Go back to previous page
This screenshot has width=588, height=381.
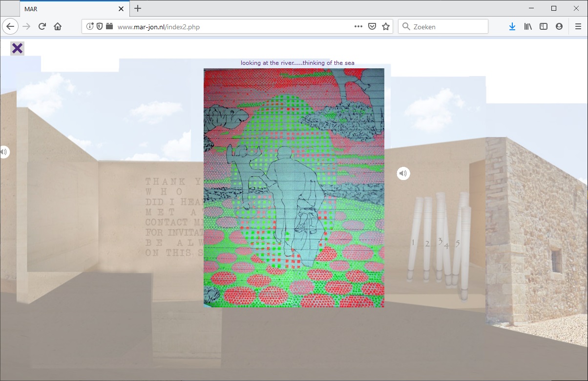click(10, 27)
